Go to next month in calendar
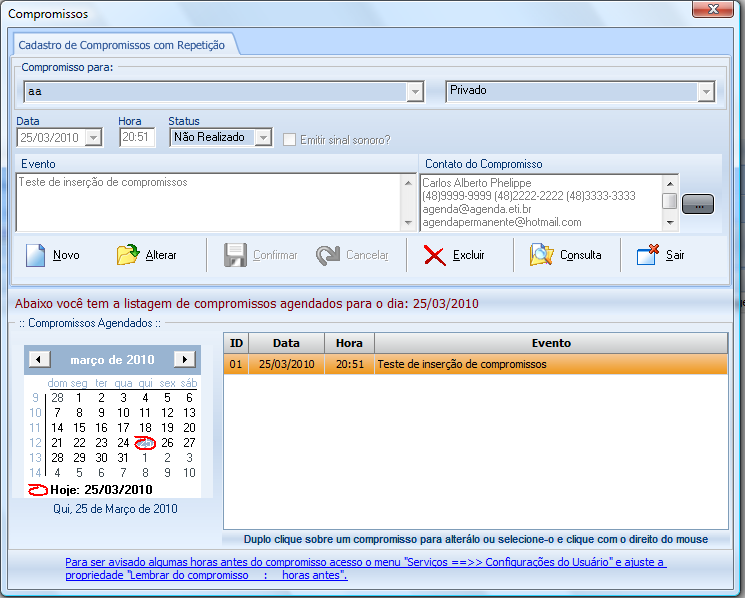Viewport: 745px width, 598px height. click(x=185, y=359)
